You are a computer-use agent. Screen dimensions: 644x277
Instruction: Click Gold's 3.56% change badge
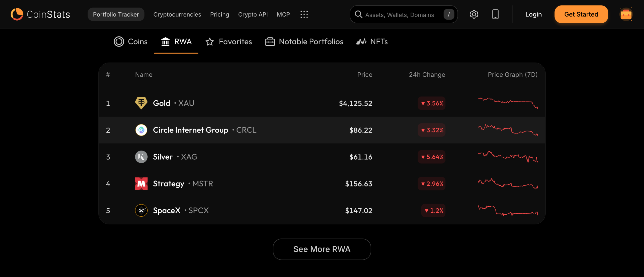click(431, 103)
